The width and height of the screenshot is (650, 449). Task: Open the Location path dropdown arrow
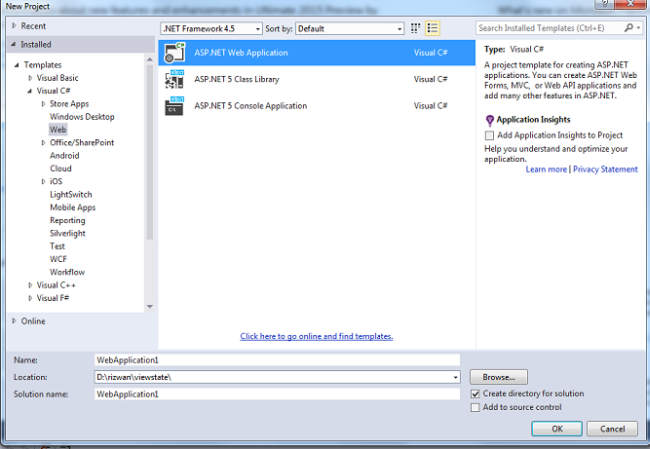pyautogui.click(x=455, y=377)
